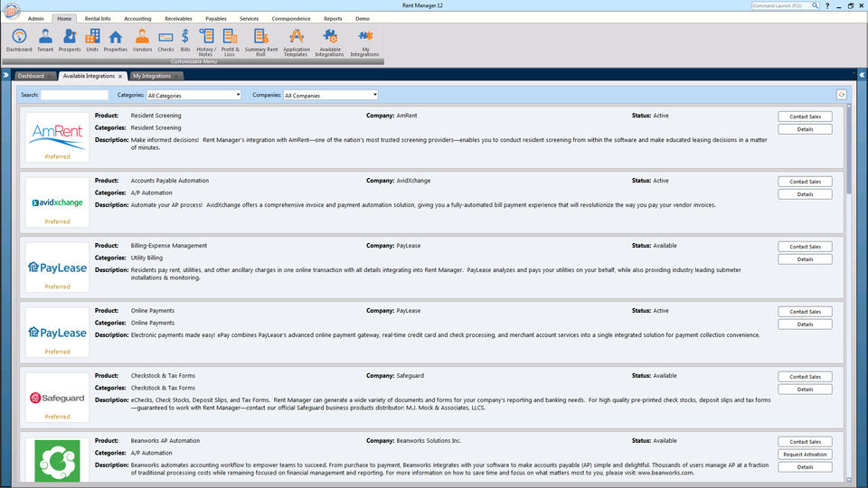Click the Customizable Menu bar label
868x488 pixels.
193,61
